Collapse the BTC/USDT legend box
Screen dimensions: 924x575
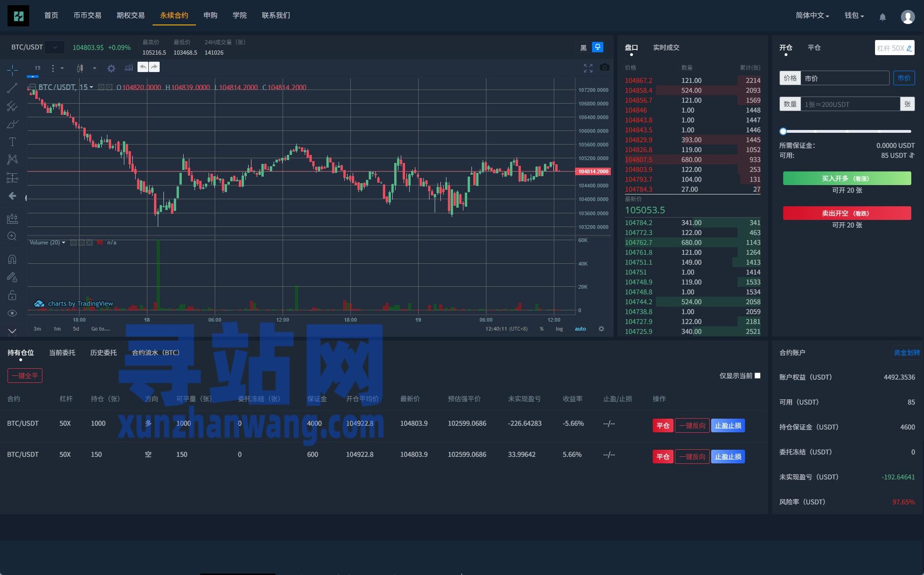[33, 87]
